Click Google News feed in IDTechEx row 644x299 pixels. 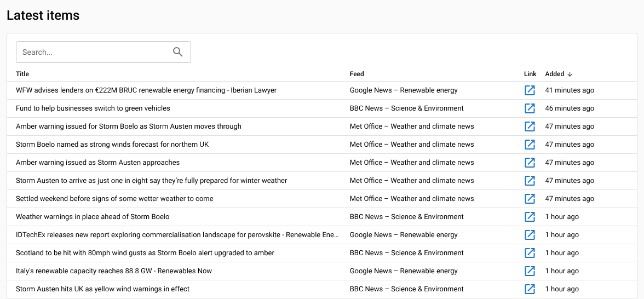pos(404,235)
